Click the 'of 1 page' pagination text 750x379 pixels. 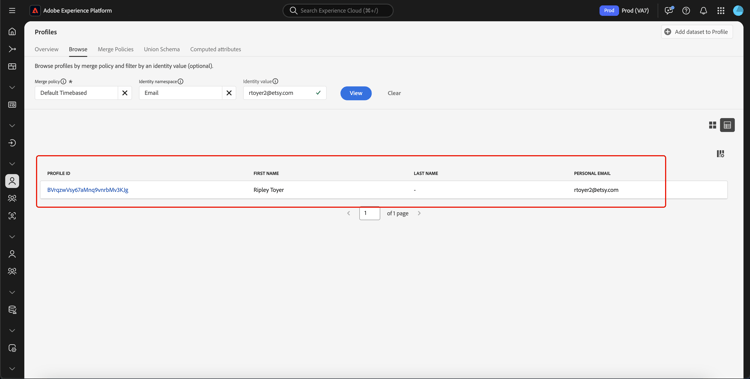click(397, 213)
